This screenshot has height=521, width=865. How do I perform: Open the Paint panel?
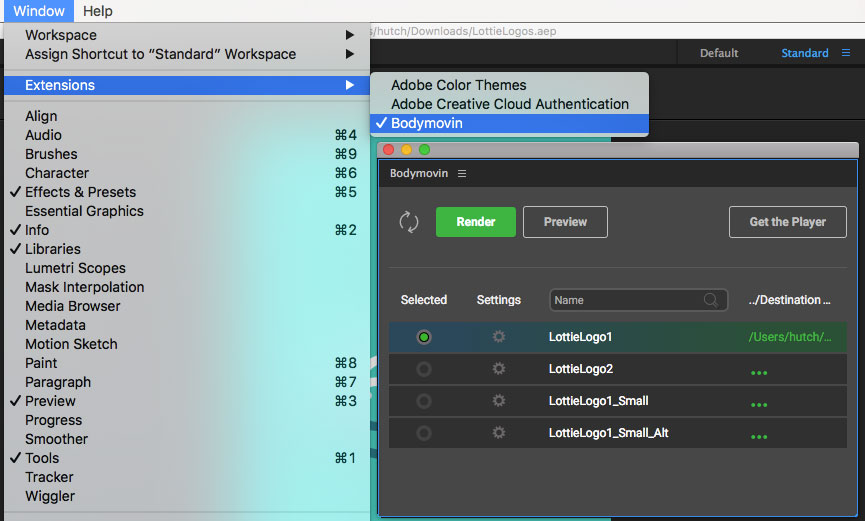(x=186, y=363)
